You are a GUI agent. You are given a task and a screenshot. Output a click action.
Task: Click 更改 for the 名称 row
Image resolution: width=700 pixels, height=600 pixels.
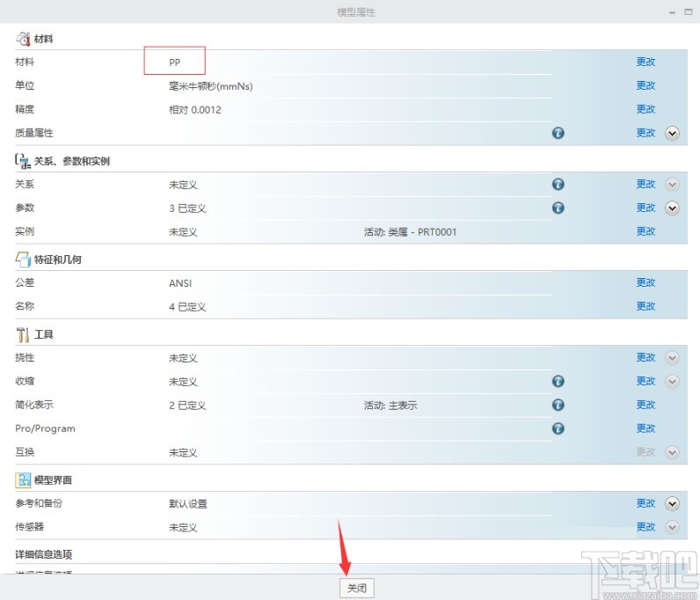(x=645, y=306)
